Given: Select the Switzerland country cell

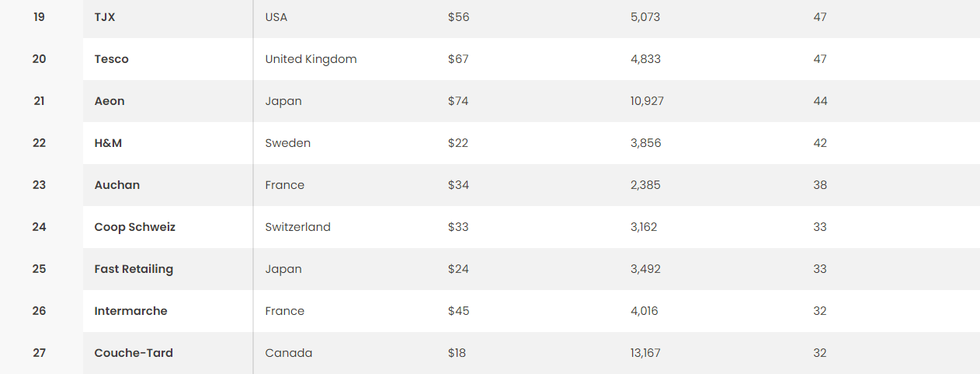Looking at the screenshot, I should pos(298,227).
